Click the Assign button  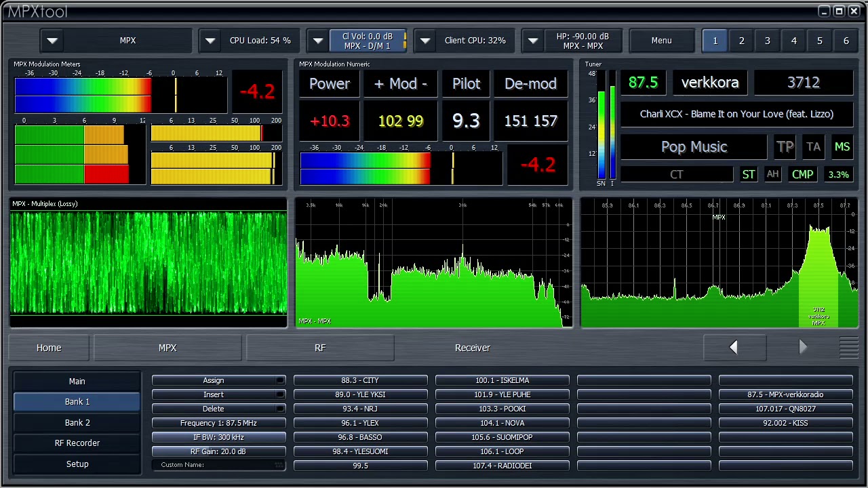(x=218, y=381)
